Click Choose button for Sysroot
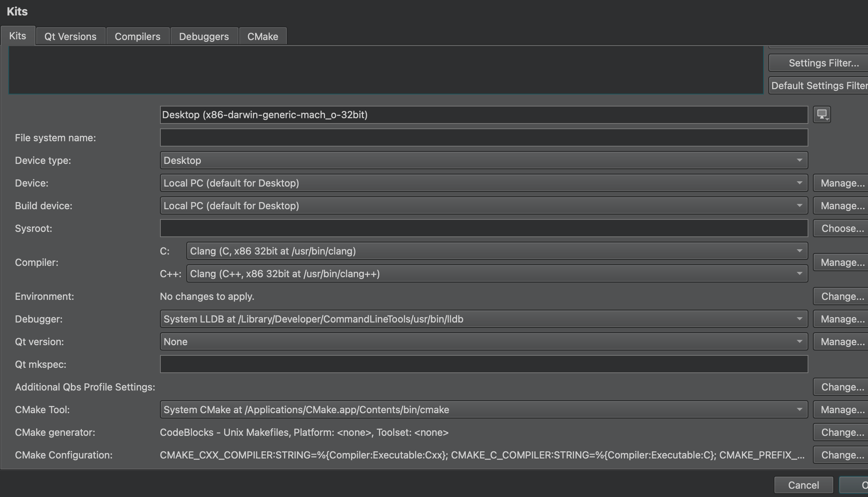 [x=841, y=228]
